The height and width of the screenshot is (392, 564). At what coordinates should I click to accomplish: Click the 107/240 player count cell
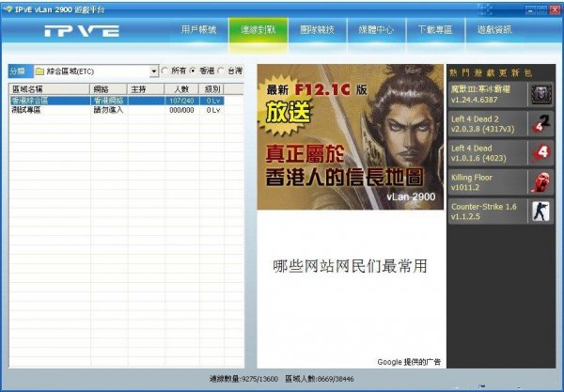pyautogui.click(x=181, y=102)
